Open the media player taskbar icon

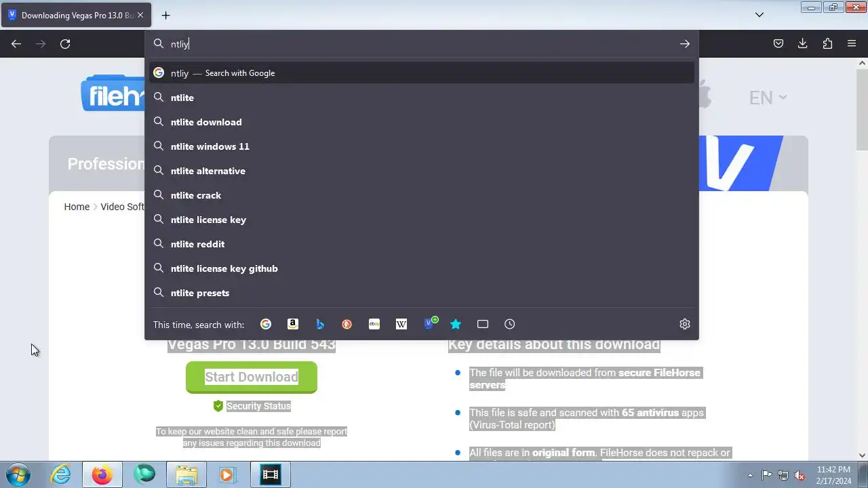[228, 475]
